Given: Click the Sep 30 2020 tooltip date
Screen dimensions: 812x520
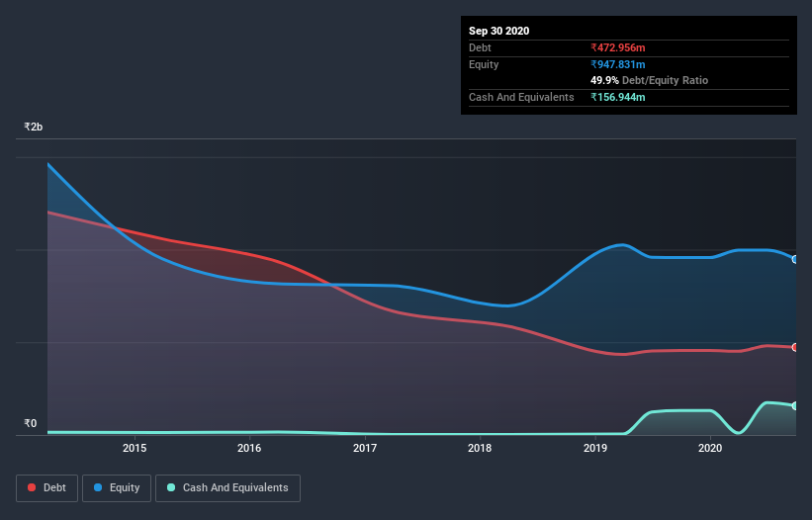Looking at the screenshot, I should (498, 31).
